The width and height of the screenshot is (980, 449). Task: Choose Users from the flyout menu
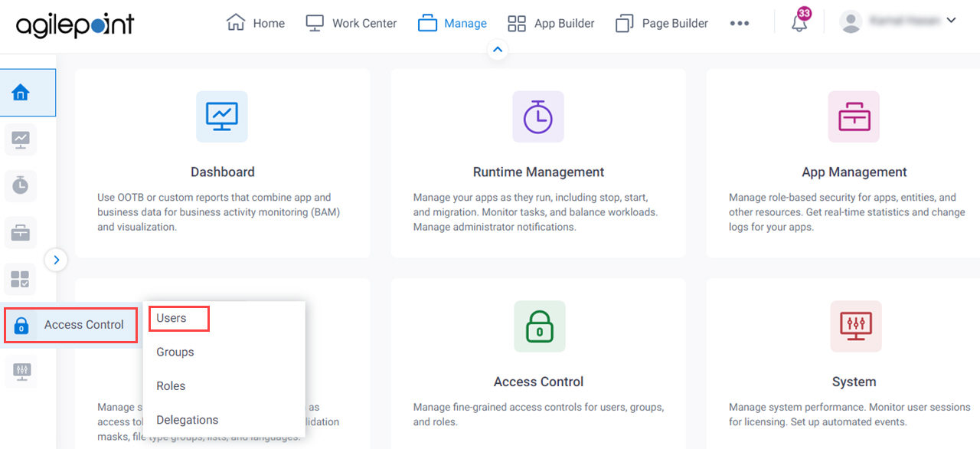pyautogui.click(x=171, y=318)
